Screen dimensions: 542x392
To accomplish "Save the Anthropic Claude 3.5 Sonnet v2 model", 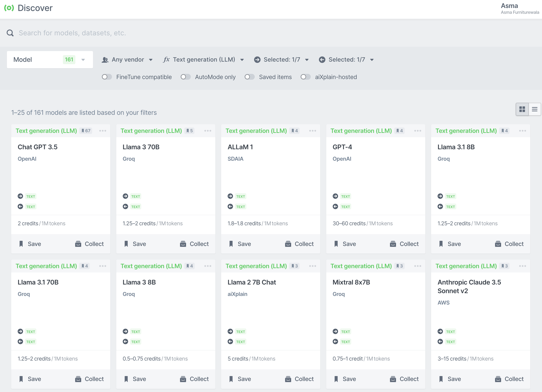I will point(450,379).
